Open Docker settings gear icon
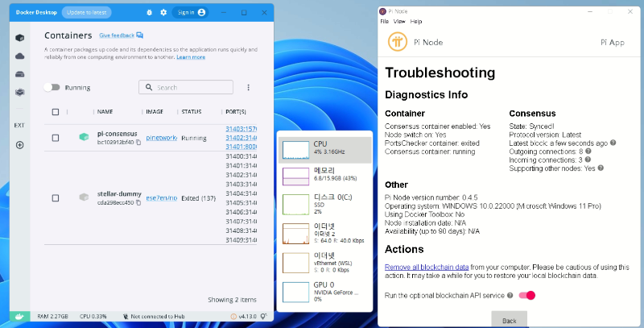This screenshot has width=644, height=328. coord(163,12)
